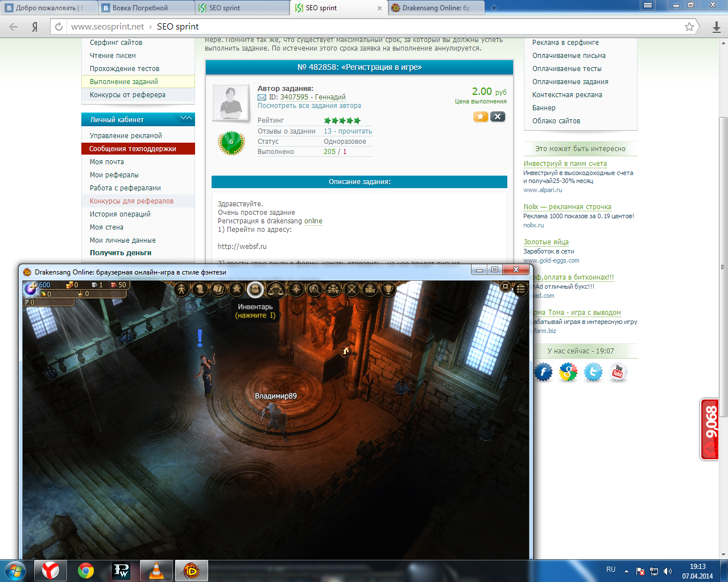The height and width of the screenshot is (582, 728).
Task: Open the scales market icon in game
Action: (276, 289)
